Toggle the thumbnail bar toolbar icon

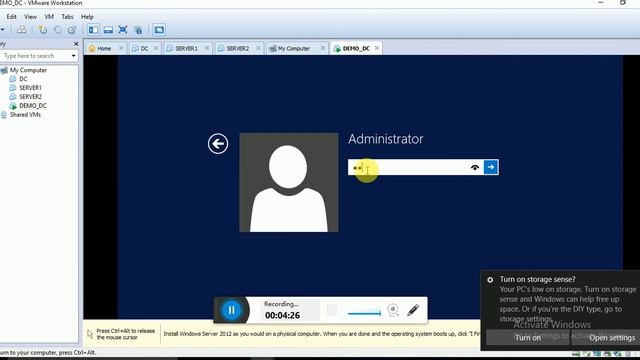(x=108, y=30)
